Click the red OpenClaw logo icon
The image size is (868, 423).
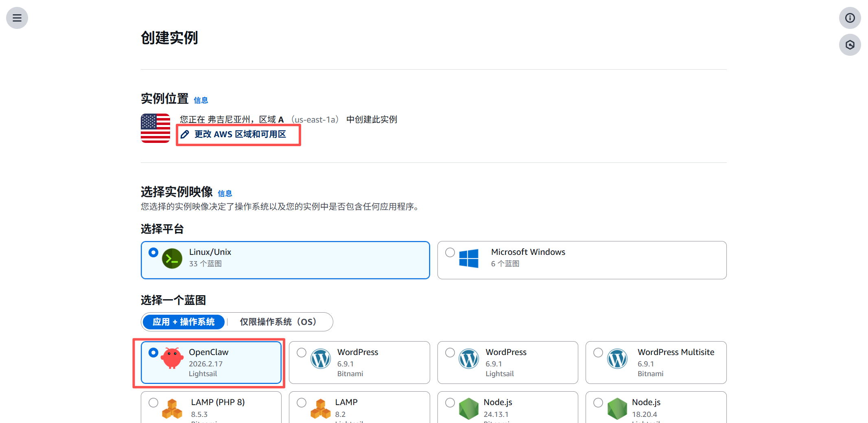coord(172,358)
